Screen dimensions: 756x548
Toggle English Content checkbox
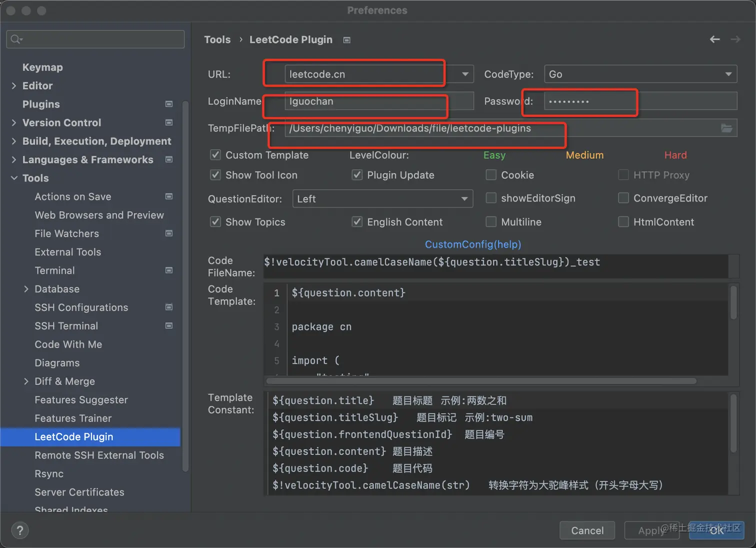tap(357, 221)
